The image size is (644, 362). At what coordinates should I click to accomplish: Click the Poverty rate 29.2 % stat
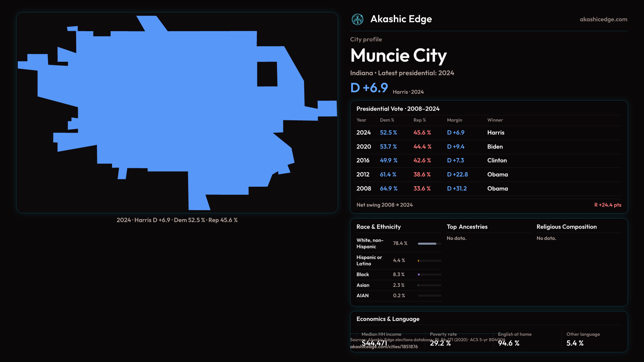[x=440, y=343]
